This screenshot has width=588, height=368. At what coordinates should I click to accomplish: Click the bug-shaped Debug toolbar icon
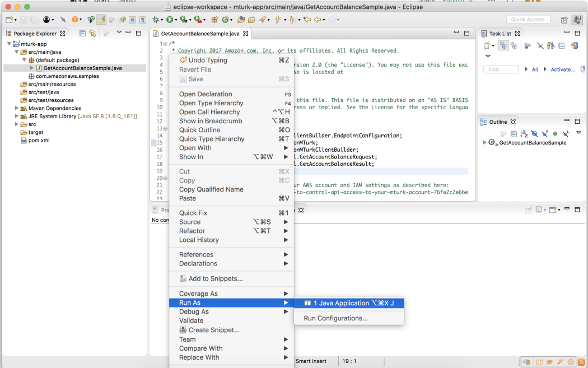click(156, 20)
